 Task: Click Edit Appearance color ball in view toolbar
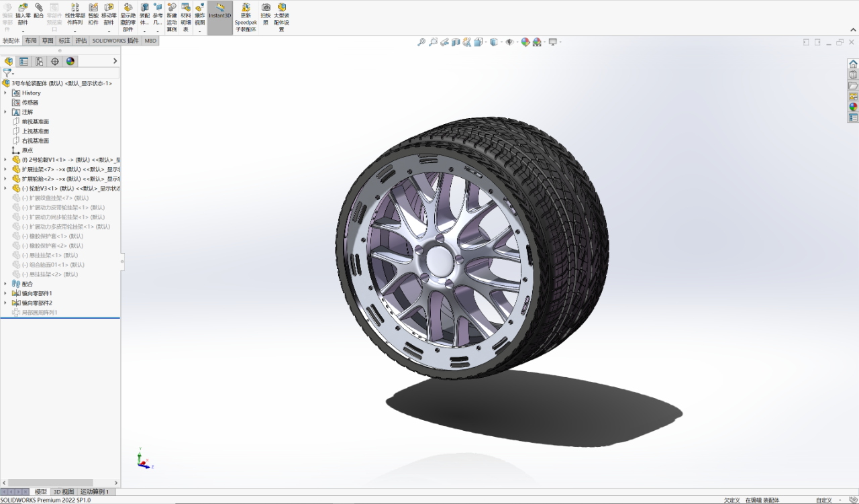pyautogui.click(x=525, y=42)
